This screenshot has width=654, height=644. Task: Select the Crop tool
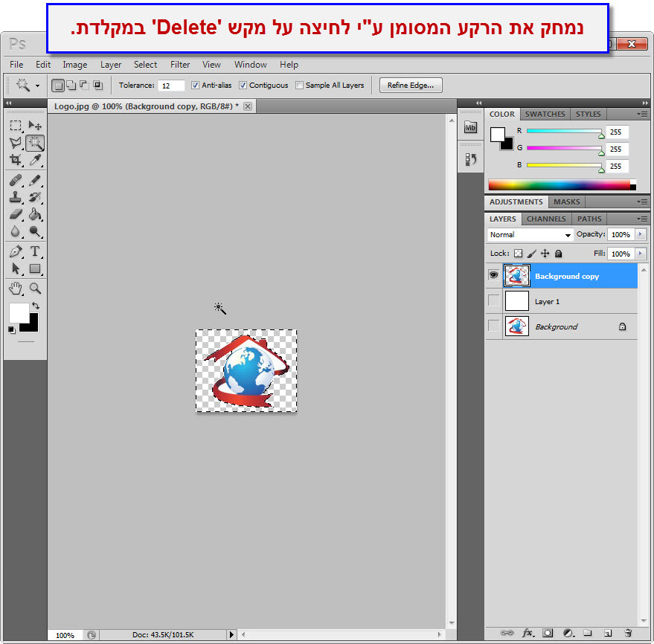tap(16, 161)
